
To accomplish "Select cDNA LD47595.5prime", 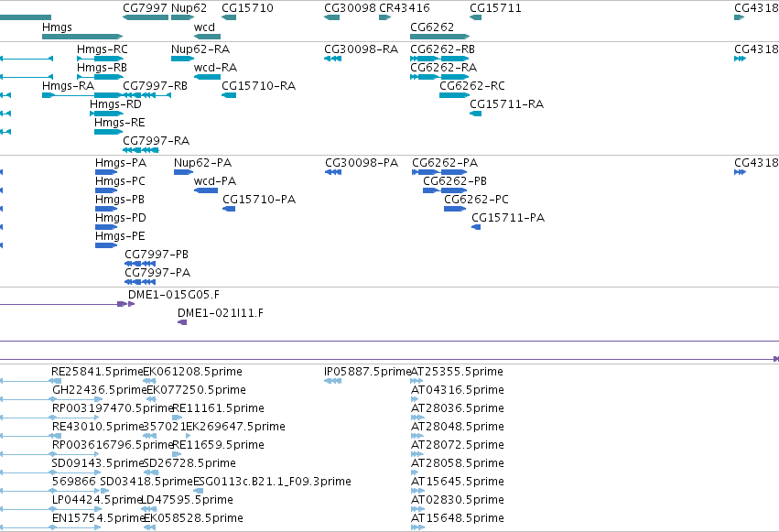I will click(x=187, y=501).
